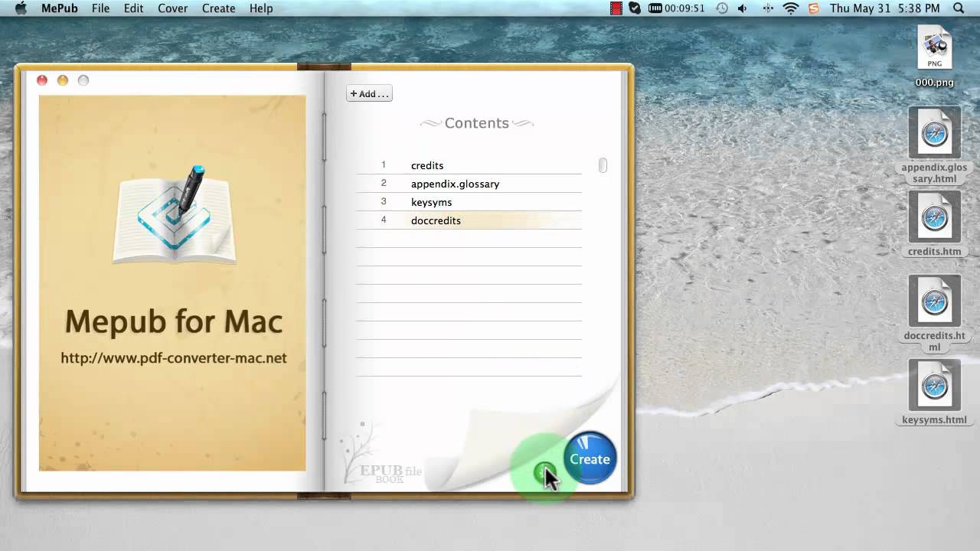Click the + Add... button
This screenshot has width=980, height=551.
(369, 93)
